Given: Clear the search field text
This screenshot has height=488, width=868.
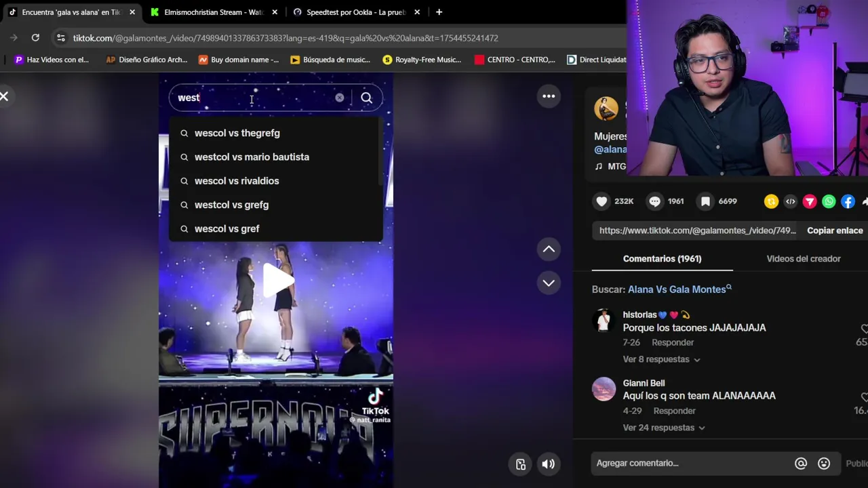Looking at the screenshot, I should click(339, 98).
